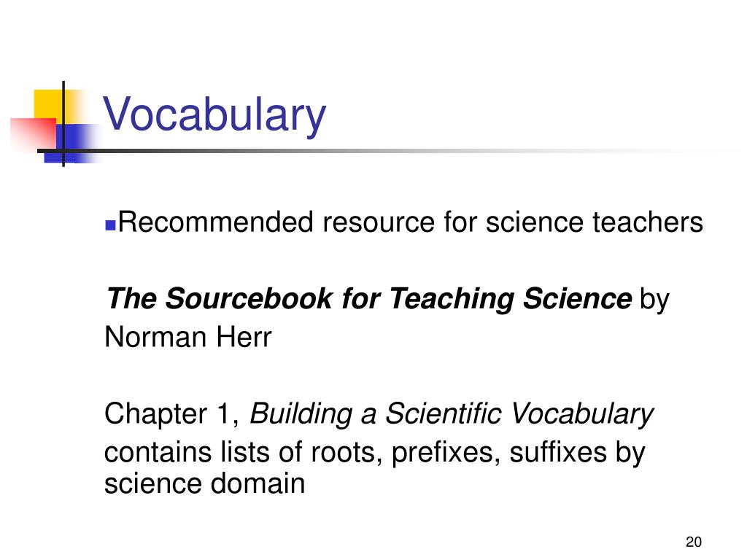Click the yellow square in title decoration
The image size is (747, 560).
pyautogui.click(x=49, y=104)
